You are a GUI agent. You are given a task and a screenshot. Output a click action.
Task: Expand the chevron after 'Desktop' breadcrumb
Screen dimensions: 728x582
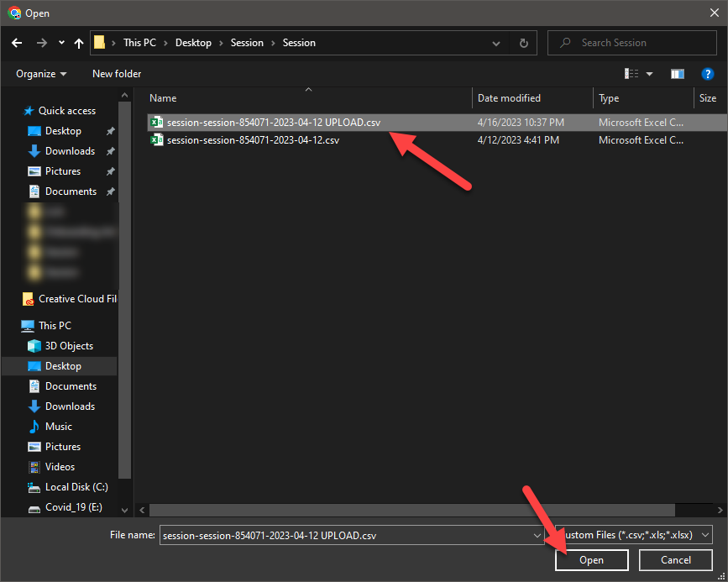tap(221, 43)
